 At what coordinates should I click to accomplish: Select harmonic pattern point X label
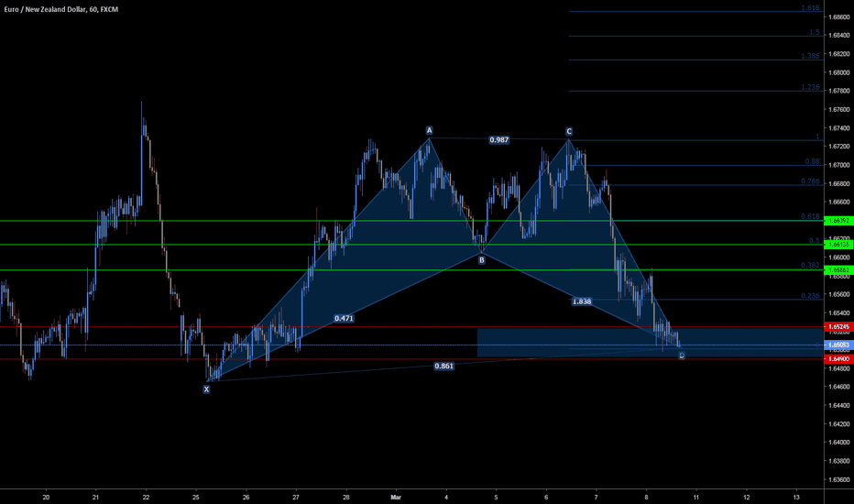206,389
